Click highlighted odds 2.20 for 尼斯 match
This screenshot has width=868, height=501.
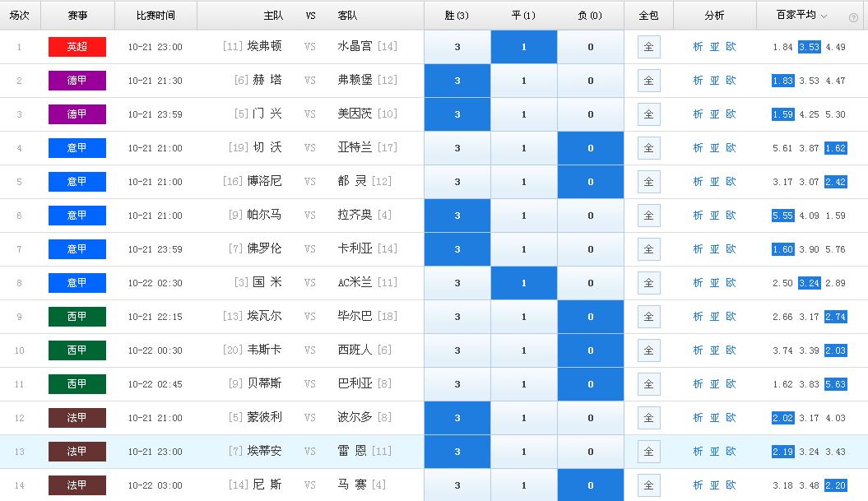835,485
